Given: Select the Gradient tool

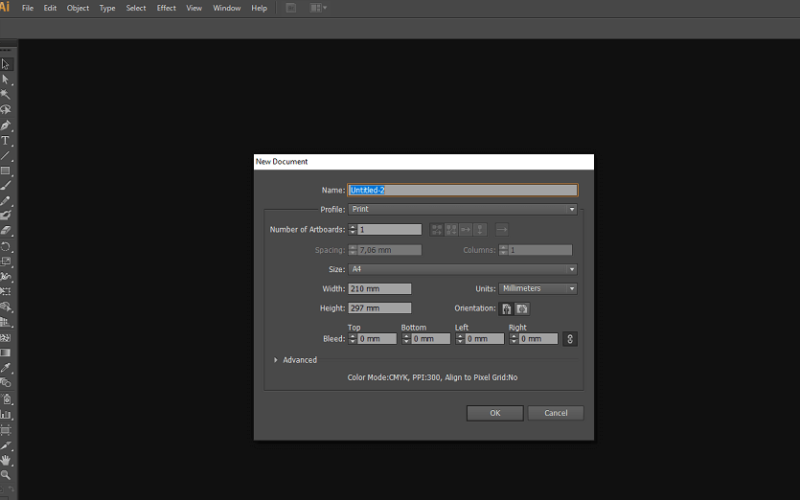Looking at the screenshot, I should pyautogui.click(x=6, y=353).
